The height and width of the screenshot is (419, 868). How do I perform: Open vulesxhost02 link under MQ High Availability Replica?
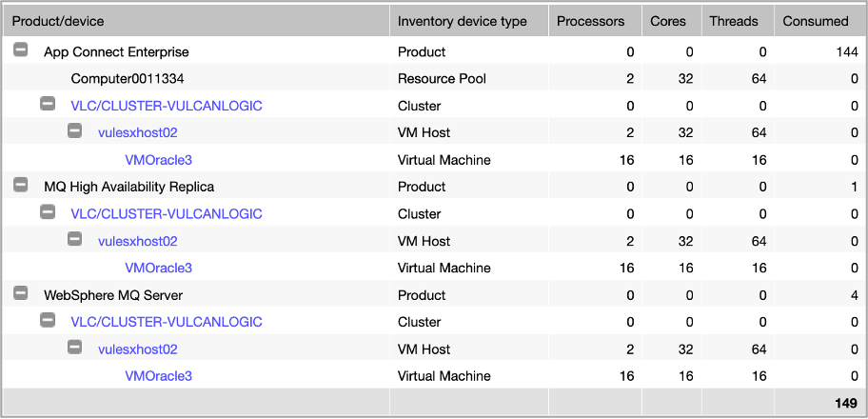click(x=138, y=241)
